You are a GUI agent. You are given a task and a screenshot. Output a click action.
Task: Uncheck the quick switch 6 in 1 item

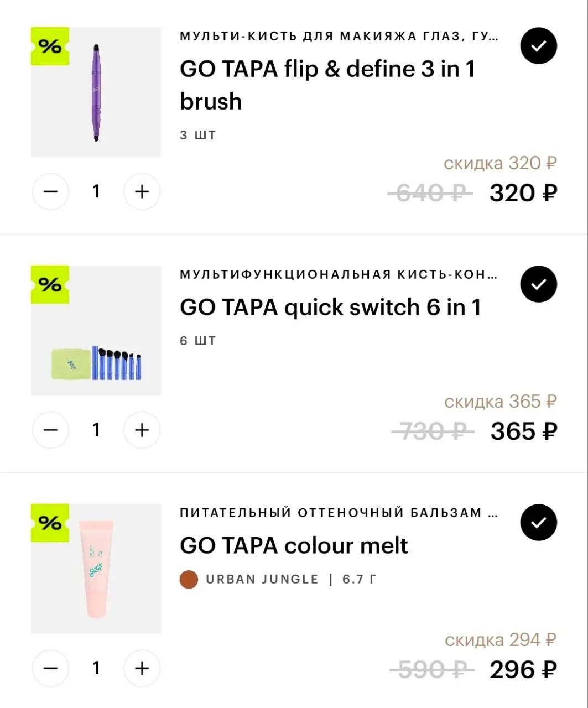(x=539, y=284)
